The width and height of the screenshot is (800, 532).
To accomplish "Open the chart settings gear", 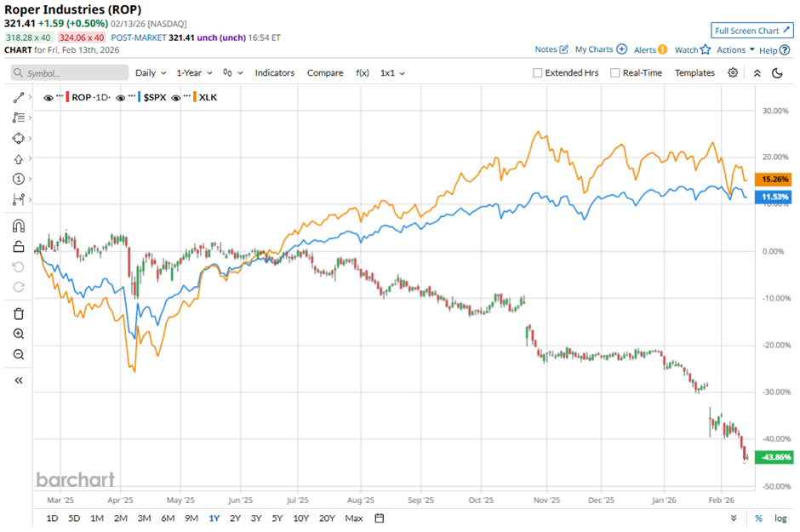I will click(732, 72).
